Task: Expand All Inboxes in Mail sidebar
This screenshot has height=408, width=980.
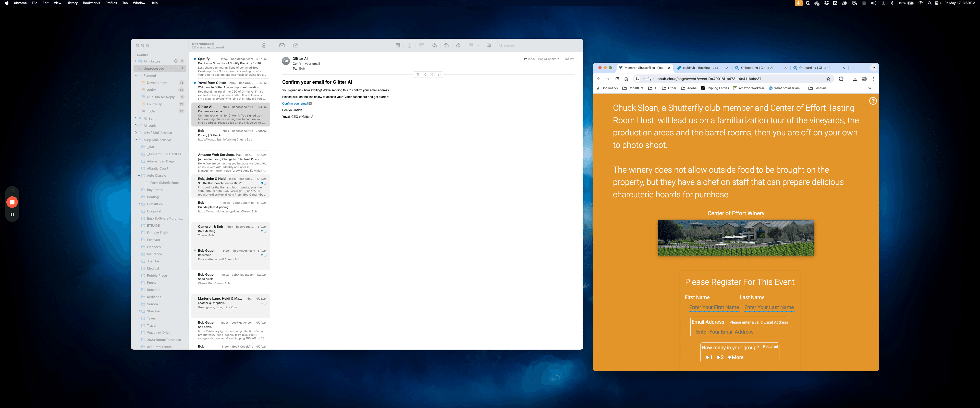Action: (136, 61)
